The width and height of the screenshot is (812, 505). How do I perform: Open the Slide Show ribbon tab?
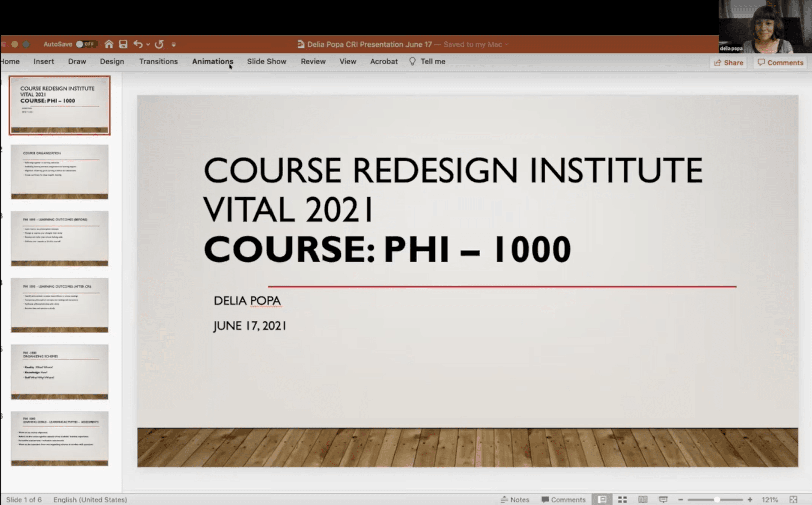tap(266, 61)
